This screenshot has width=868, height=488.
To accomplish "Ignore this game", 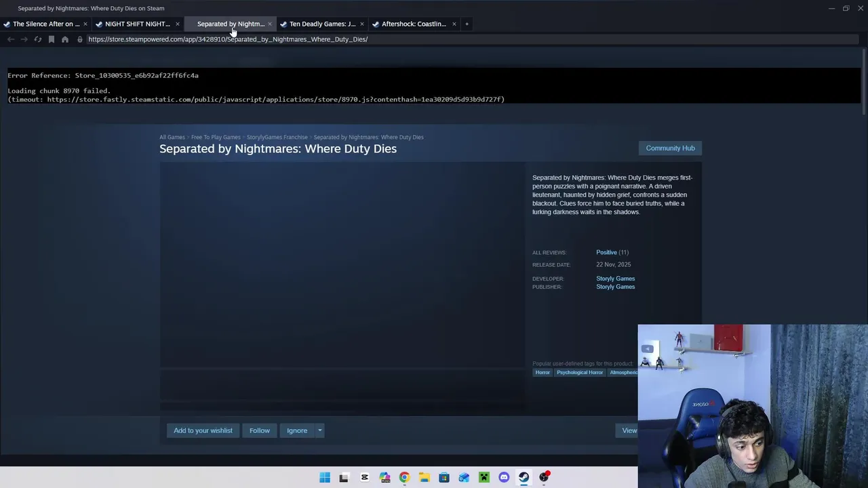I will click(x=297, y=430).
